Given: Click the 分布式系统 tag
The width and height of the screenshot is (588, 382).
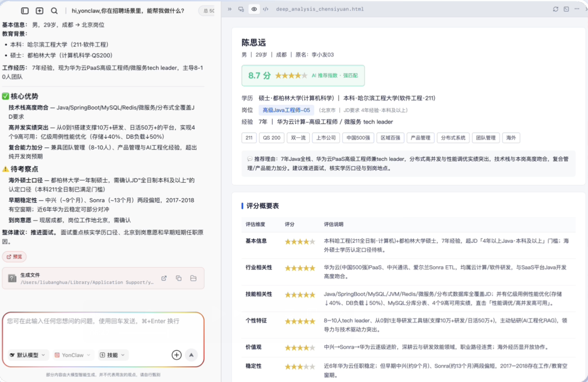Looking at the screenshot, I should [x=453, y=138].
